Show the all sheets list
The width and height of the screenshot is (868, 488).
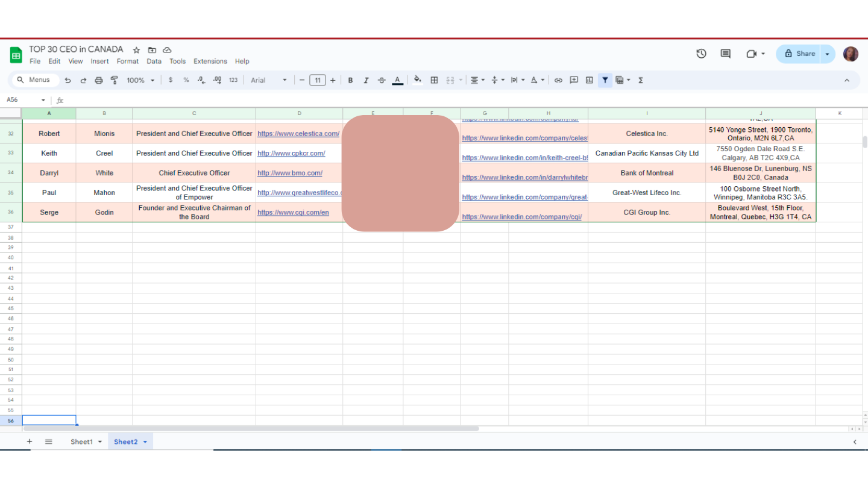pyautogui.click(x=49, y=442)
